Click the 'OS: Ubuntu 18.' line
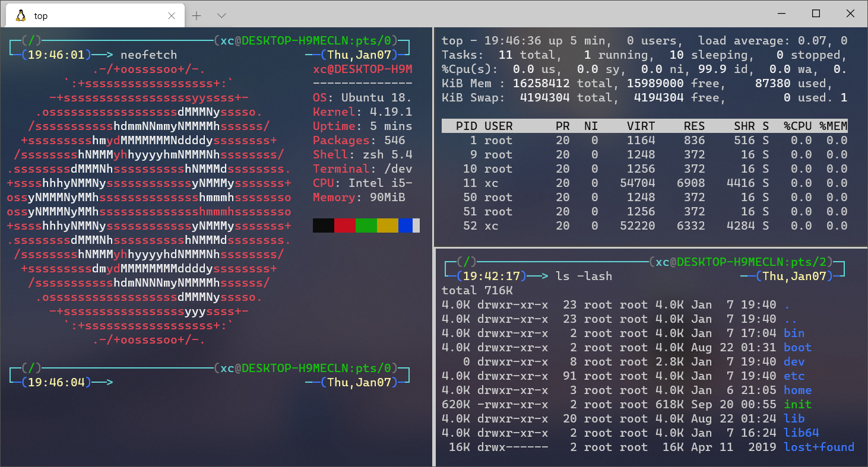Viewport: 868px width, 467px height. (363, 98)
